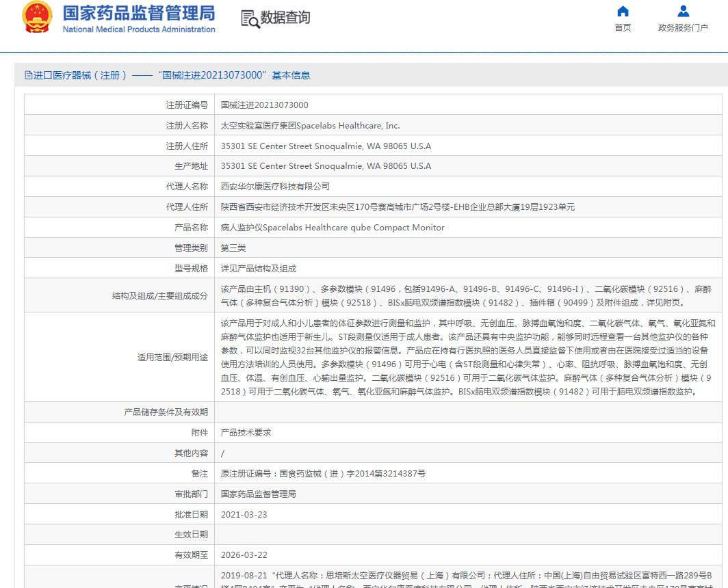This screenshot has height=588, width=728.
Task: Click the 适用范围/预期用途 row label
Action: pyautogui.click(x=172, y=358)
